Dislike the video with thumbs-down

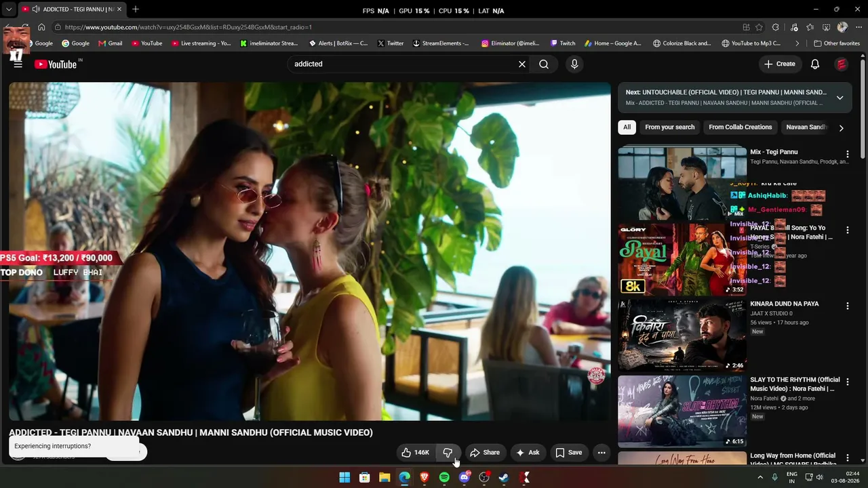point(448,453)
